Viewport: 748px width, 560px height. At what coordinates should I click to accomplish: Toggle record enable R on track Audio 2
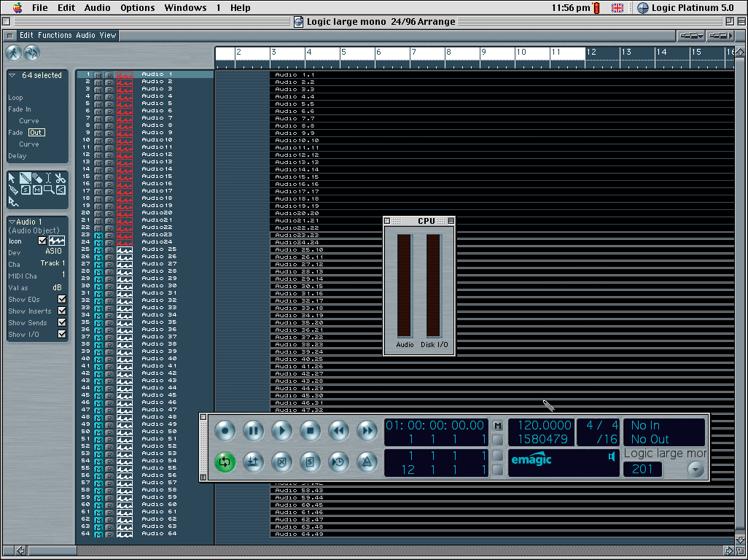point(109,82)
